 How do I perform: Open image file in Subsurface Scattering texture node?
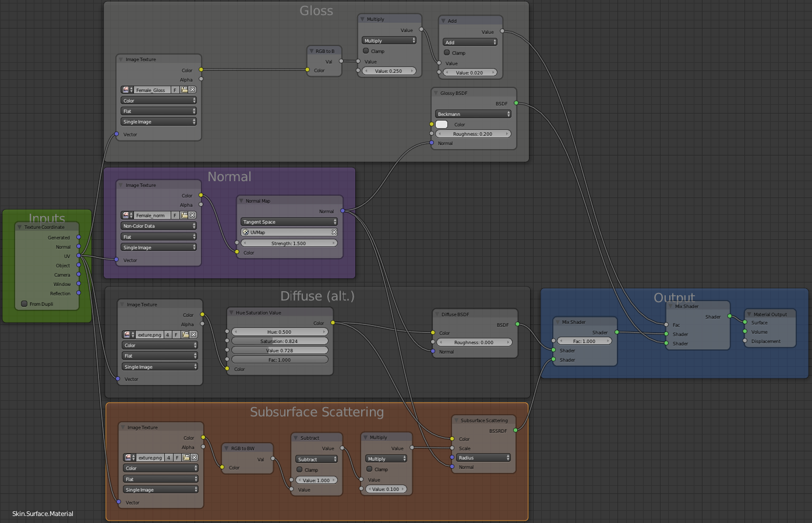tap(186, 458)
